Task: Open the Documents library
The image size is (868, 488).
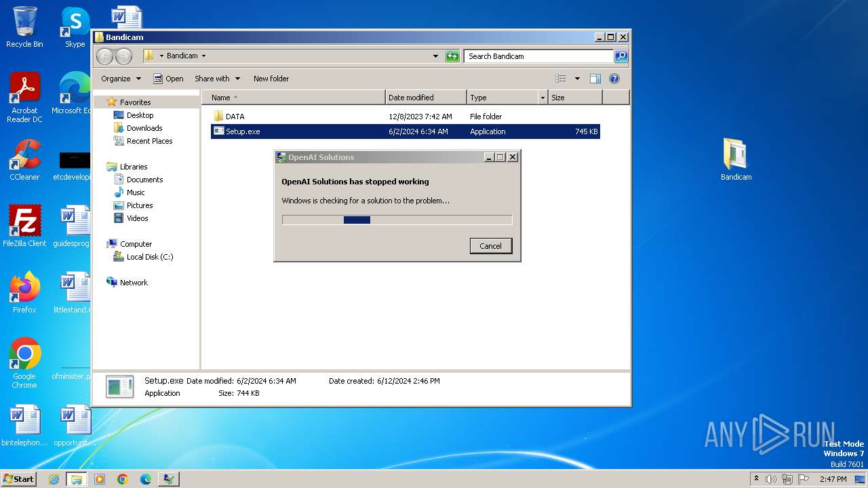Action: click(144, 180)
